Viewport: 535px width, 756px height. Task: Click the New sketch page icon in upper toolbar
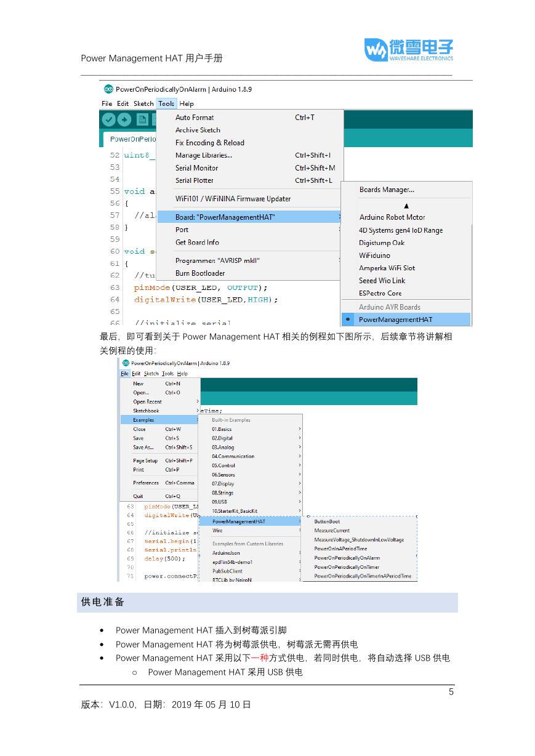143,119
